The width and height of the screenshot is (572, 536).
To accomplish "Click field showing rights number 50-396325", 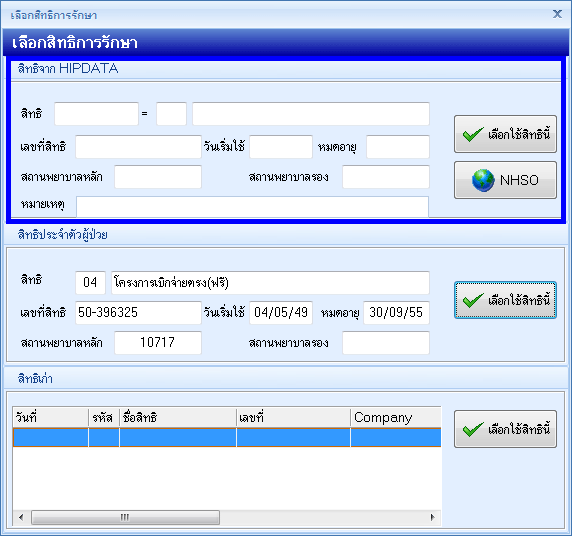I will pyautogui.click(x=138, y=313).
